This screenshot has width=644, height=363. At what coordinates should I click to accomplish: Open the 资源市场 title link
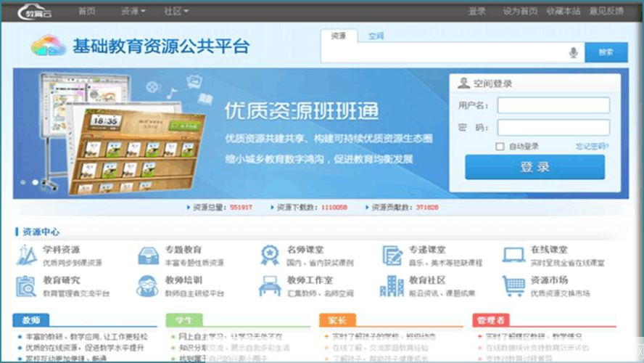click(x=549, y=280)
